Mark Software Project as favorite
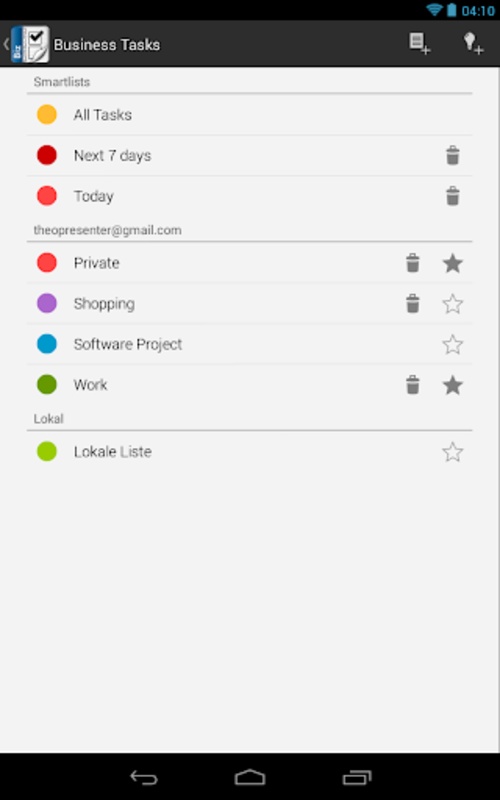 [x=453, y=344]
